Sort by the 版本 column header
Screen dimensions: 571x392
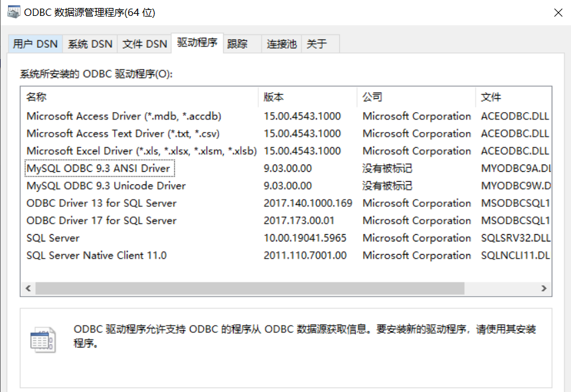(x=307, y=97)
